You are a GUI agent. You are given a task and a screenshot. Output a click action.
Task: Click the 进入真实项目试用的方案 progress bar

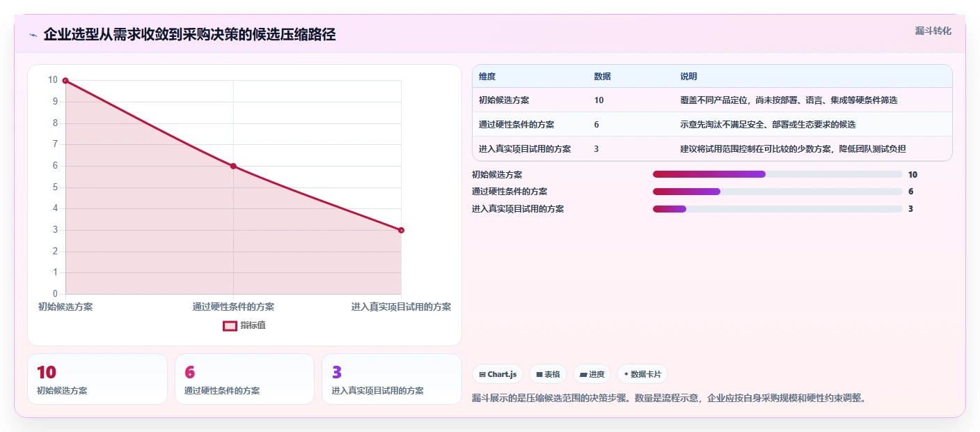pos(777,209)
